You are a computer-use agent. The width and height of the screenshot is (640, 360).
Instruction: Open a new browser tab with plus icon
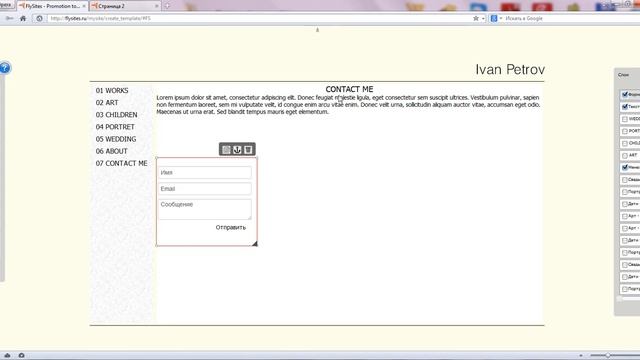pos(167,6)
